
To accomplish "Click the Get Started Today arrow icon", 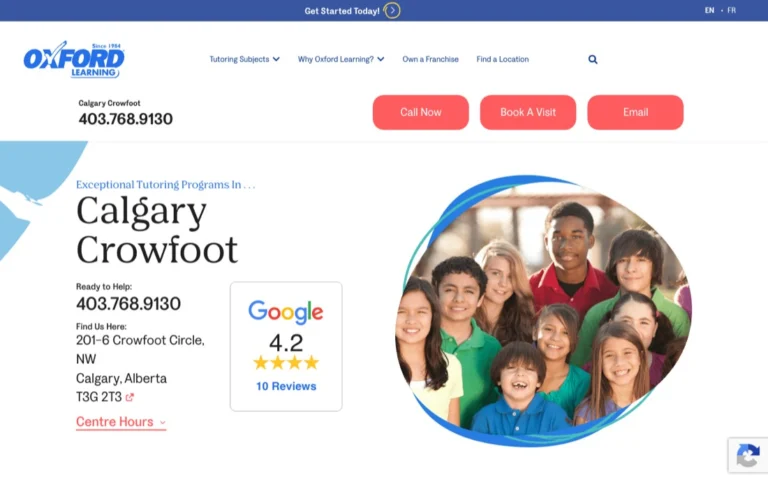I will click(x=392, y=10).
